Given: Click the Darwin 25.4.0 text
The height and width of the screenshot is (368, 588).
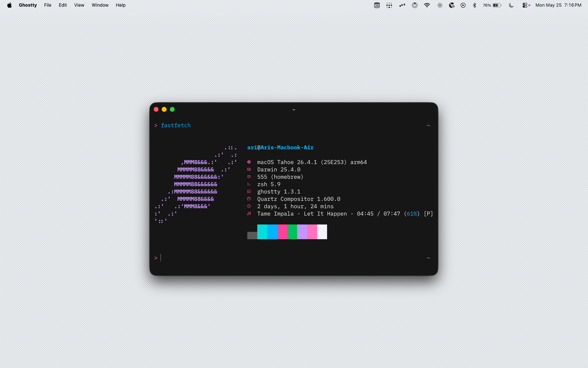Looking at the screenshot, I should point(279,170).
